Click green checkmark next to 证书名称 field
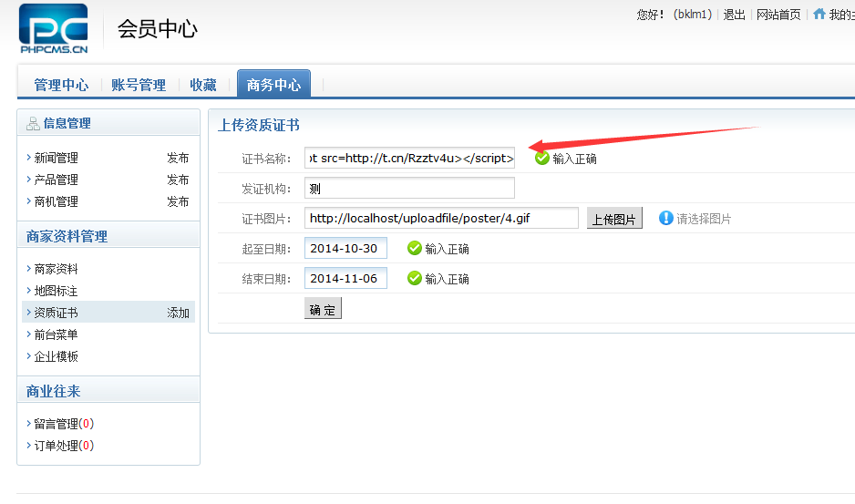 tap(542, 159)
